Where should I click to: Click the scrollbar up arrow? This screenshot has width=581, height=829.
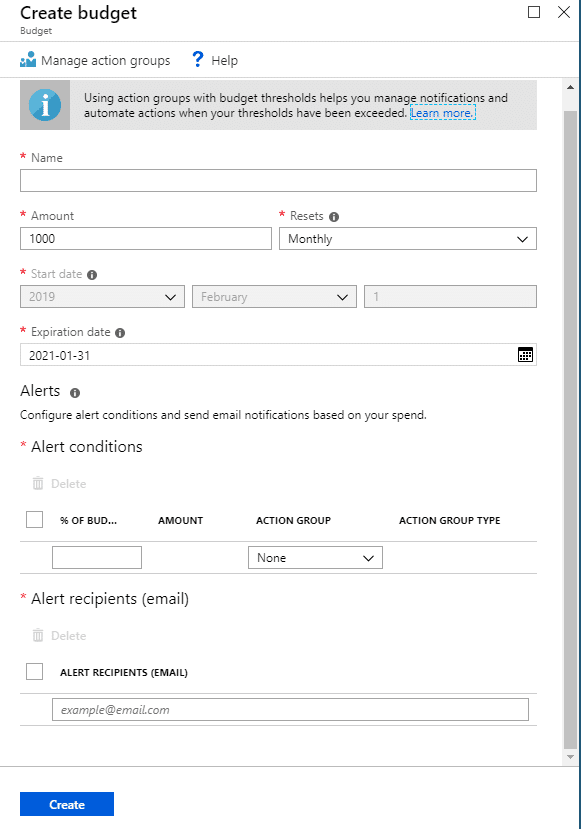(x=570, y=87)
